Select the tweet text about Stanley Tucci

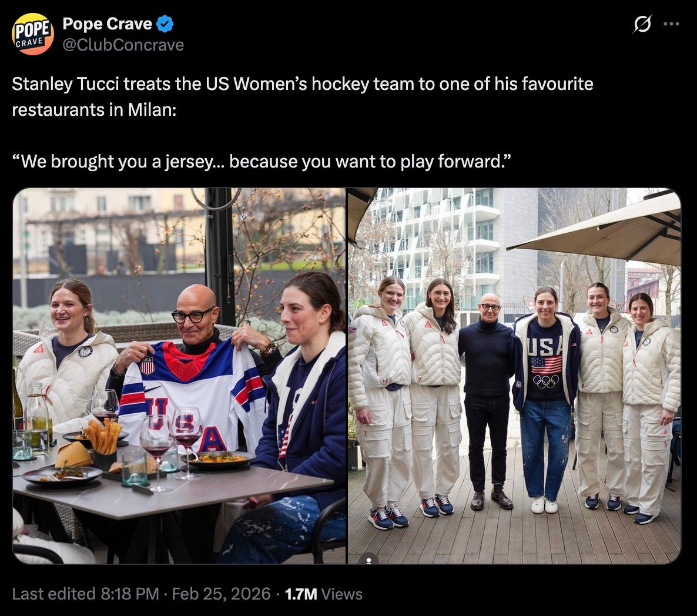tap(235, 83)
